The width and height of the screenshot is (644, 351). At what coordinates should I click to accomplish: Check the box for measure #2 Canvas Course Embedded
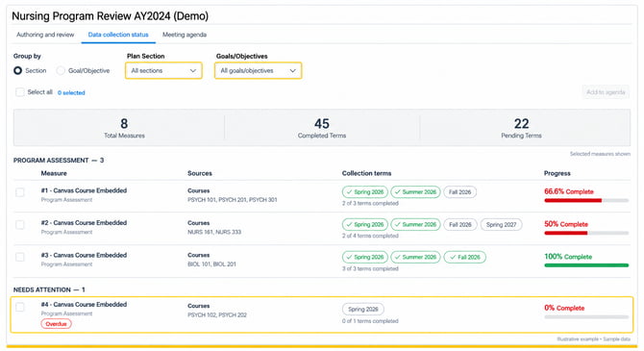[20, 225]
